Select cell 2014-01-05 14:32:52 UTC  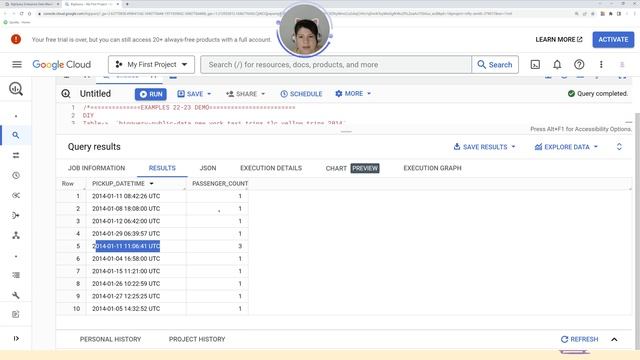126,309
